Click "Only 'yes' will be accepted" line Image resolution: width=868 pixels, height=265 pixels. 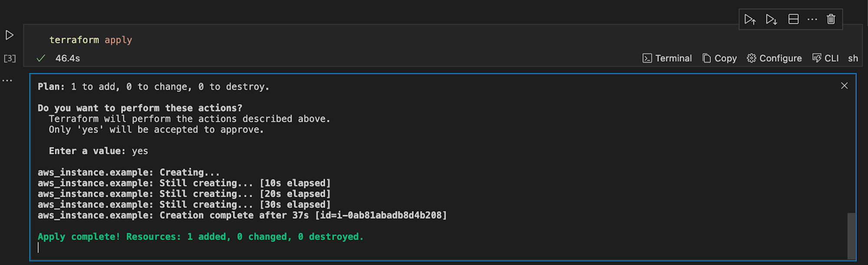tap(156, 130)
